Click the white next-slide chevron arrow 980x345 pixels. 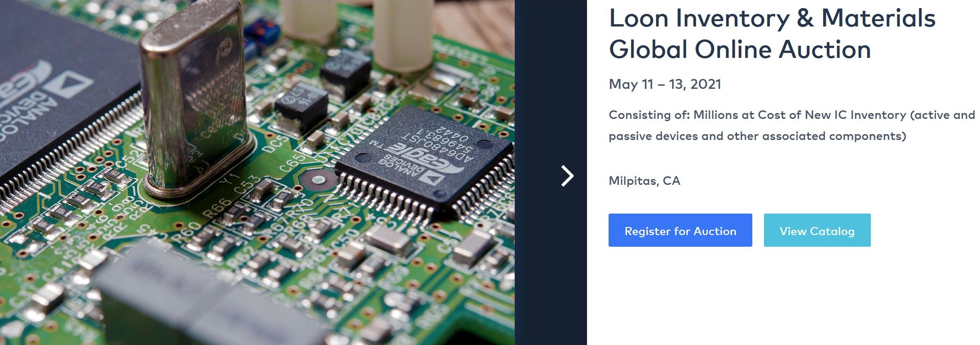567,176
